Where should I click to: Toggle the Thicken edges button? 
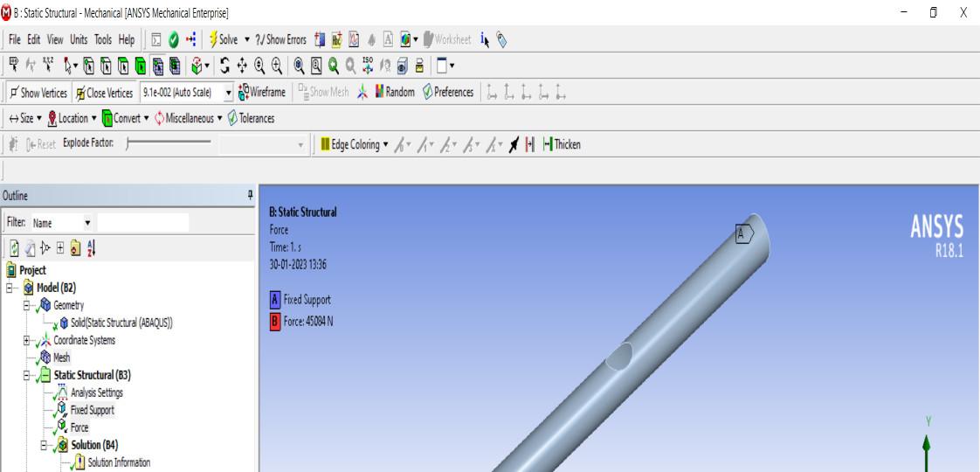[562, 144]
